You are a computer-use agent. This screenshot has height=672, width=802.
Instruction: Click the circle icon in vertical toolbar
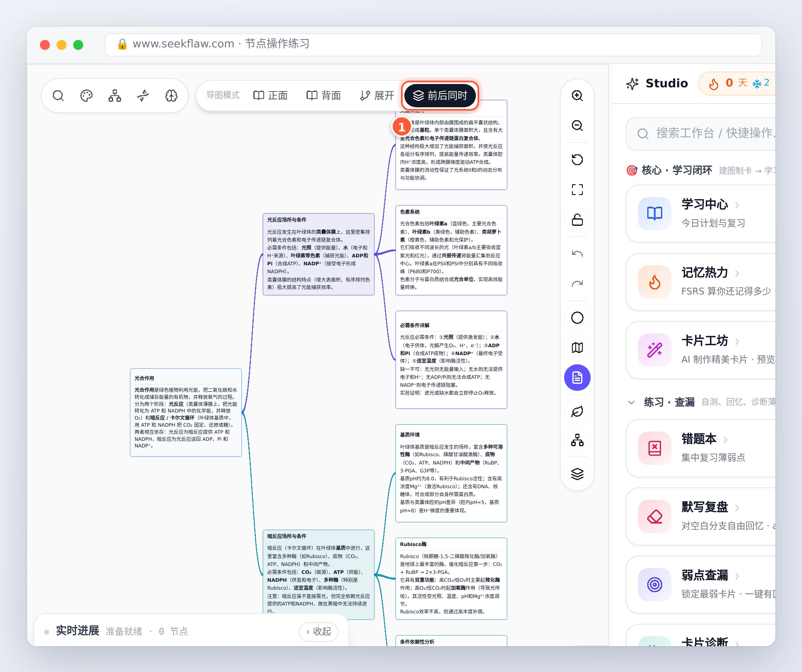(x=577, y=318)
